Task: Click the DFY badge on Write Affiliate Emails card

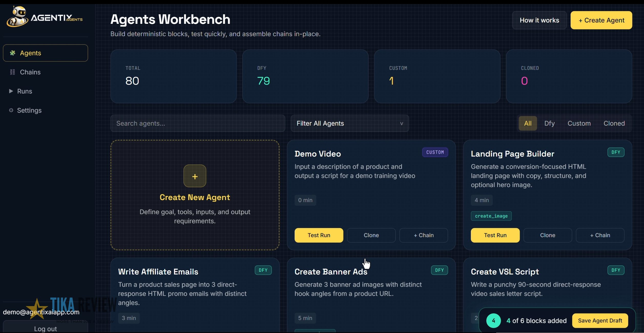Action: pos(263,270)
